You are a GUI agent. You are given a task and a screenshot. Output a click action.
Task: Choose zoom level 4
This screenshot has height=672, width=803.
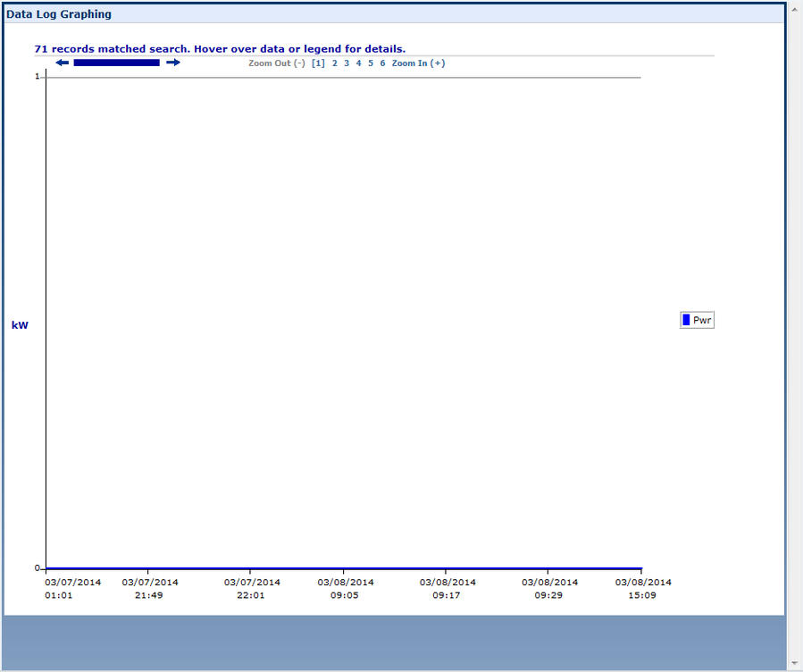[x=358, y=63]
